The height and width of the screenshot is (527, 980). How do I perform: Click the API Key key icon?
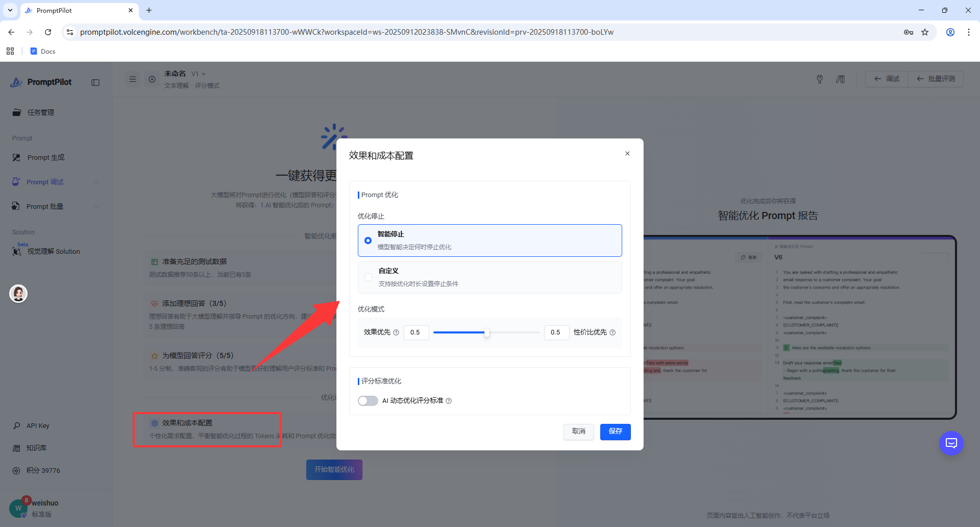(x=17, y=426)
